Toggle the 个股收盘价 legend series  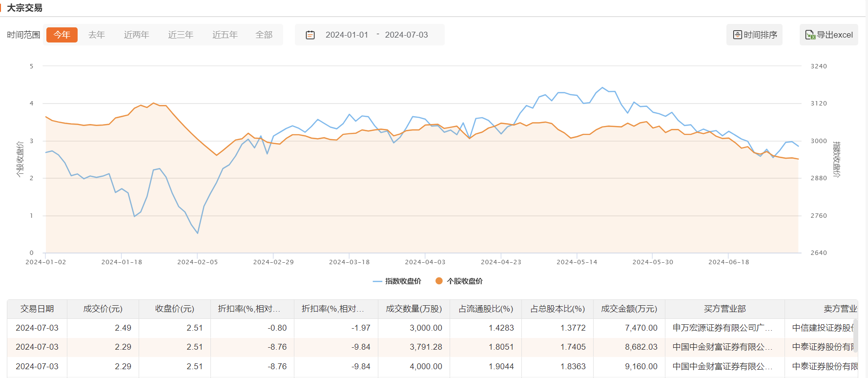click(x=459, y=281)
